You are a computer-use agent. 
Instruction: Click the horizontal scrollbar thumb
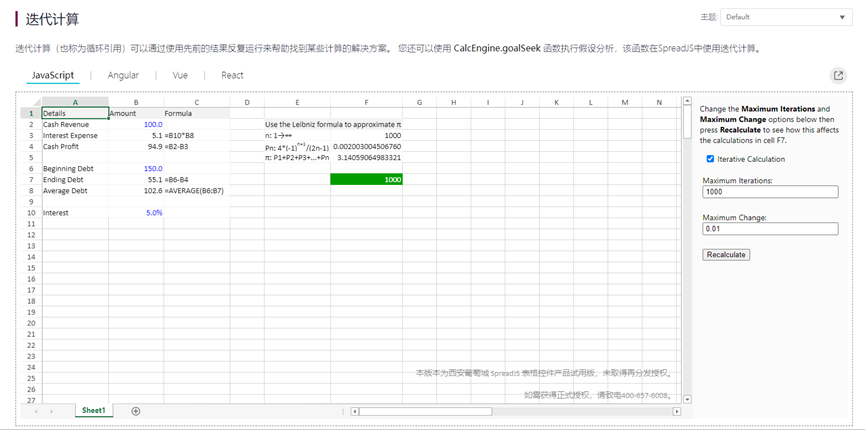tap(425, 411)
